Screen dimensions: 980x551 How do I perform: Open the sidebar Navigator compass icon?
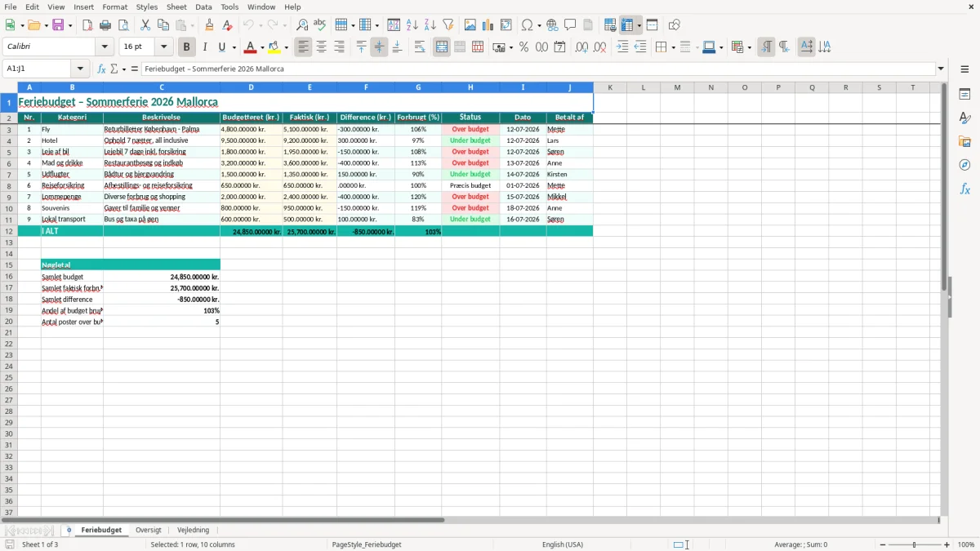point(964,166)
